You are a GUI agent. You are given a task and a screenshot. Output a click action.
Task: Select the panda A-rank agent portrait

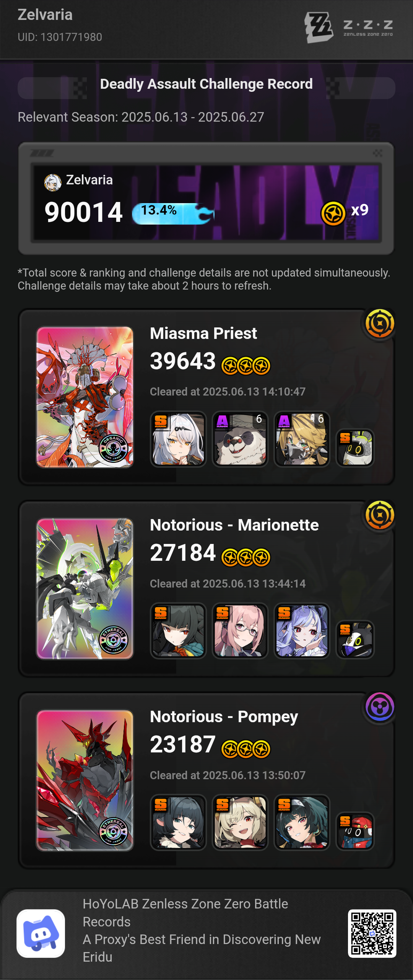coord(240,439)
